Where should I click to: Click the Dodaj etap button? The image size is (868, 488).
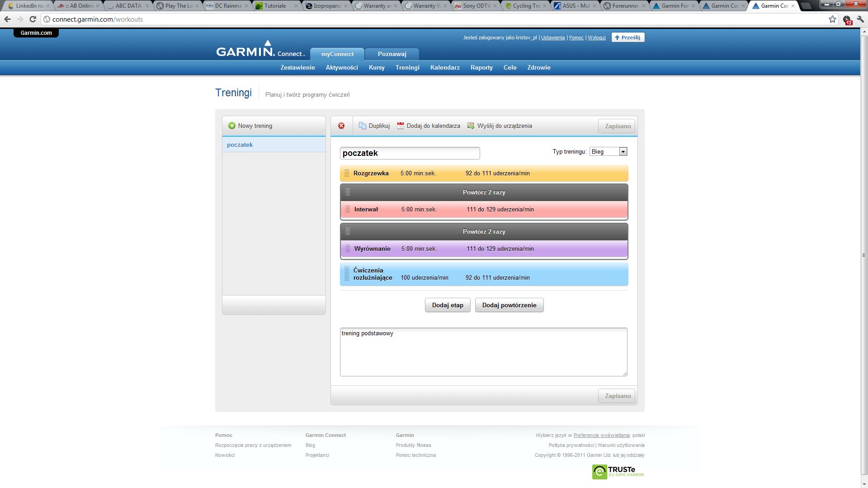tap(448, 305)
